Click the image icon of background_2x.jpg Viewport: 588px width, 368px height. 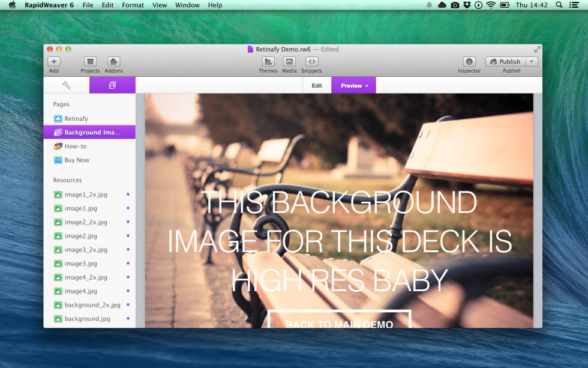click(58, 305)
